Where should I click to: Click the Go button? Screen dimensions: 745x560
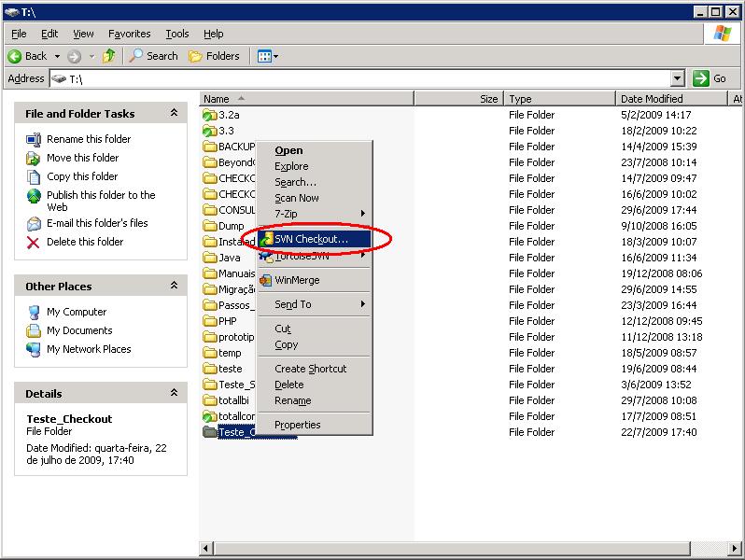click(710, 78)
